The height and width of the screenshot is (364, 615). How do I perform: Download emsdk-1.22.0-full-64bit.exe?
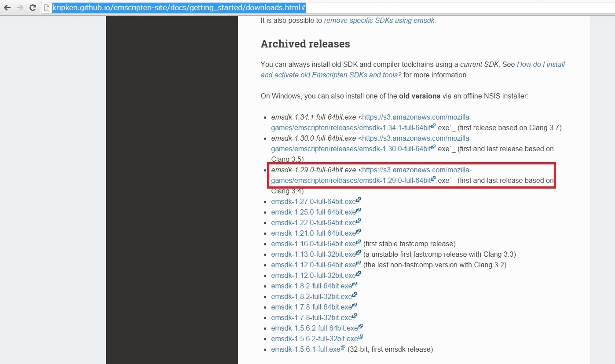[x=313, y=222]
